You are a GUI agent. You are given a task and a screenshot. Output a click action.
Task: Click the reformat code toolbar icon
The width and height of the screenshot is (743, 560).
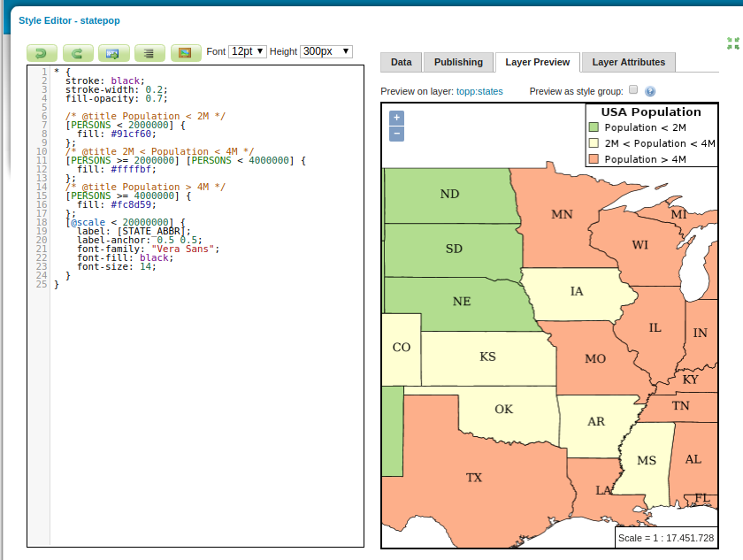point(149,52)
